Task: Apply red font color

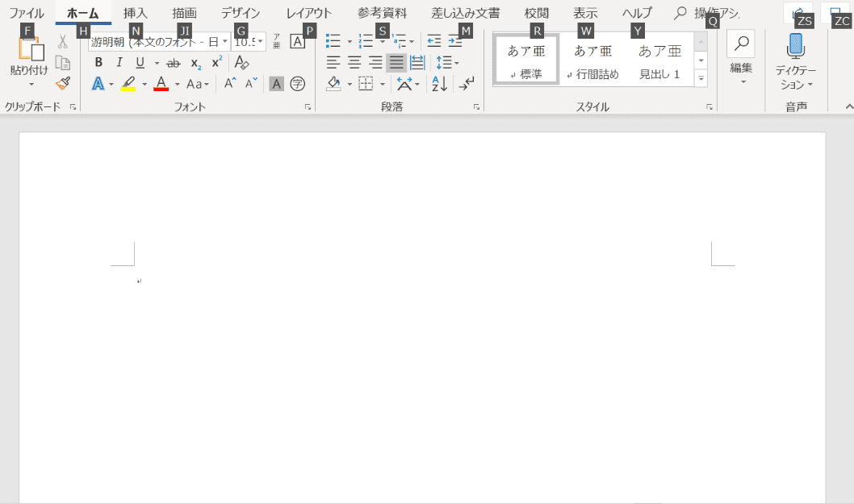Action: pyautogui.click(x=161, y=84)
